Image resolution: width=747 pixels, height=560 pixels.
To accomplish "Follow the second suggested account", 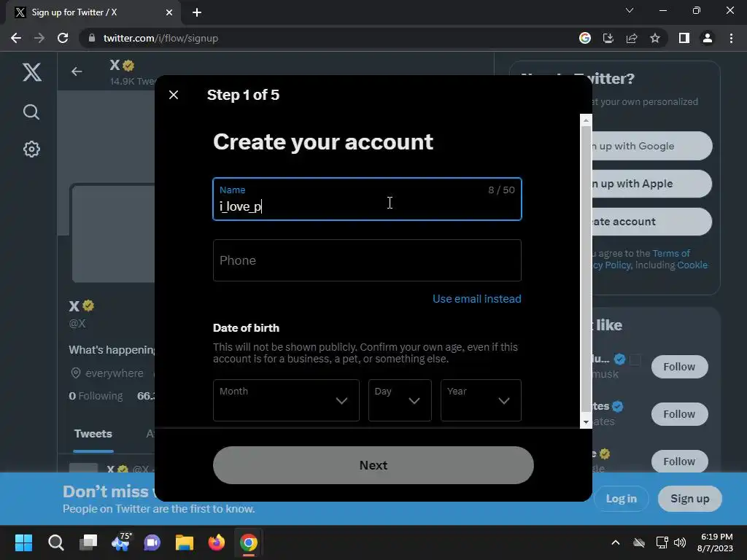I will click(x=679, y=414).
